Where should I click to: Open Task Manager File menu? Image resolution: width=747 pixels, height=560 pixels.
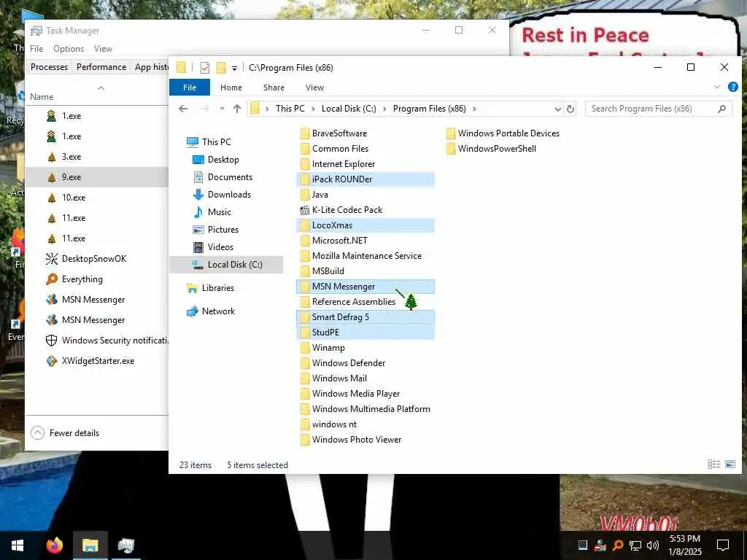[36, 49]
